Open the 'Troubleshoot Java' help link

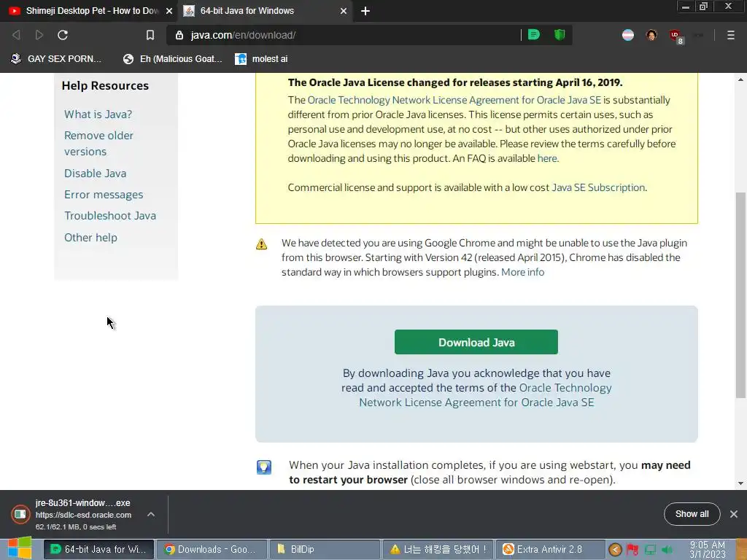coord(110,216)
